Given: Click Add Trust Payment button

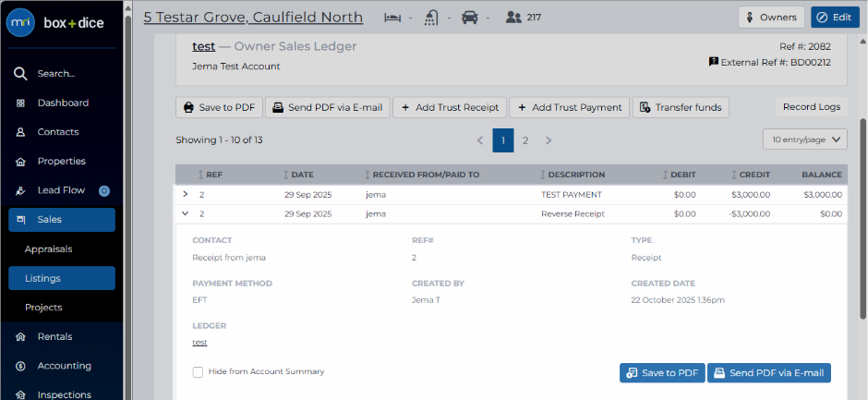Looking at the screenshot, I should 569,107.
